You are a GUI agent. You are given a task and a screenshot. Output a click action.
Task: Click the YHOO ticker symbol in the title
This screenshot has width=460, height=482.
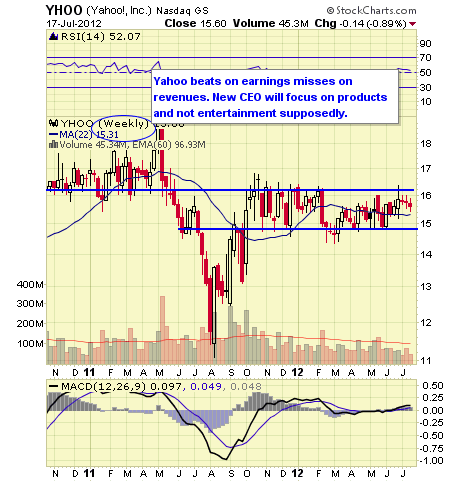(x=64, y=10)
